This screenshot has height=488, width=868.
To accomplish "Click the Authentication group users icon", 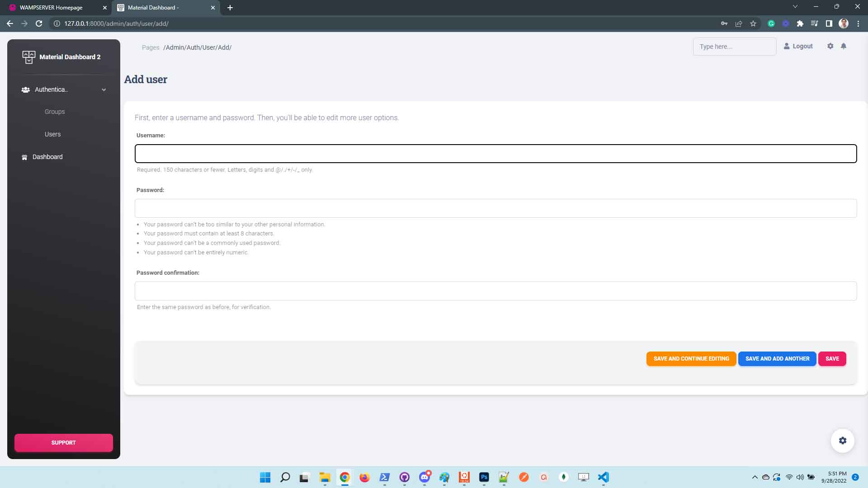I will (x=26, y=90).
